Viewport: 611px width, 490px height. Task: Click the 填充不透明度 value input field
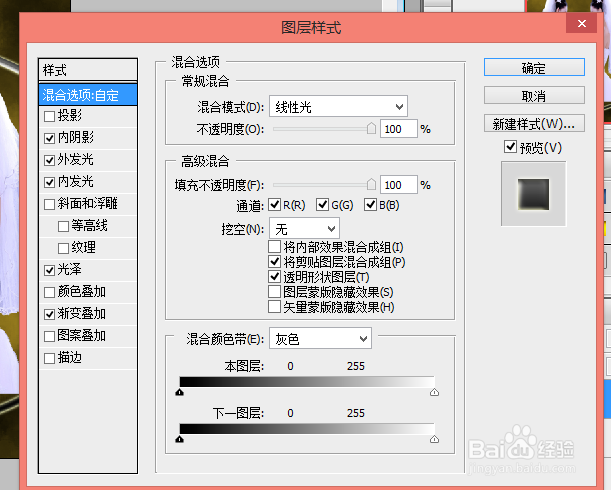point(399,184)
